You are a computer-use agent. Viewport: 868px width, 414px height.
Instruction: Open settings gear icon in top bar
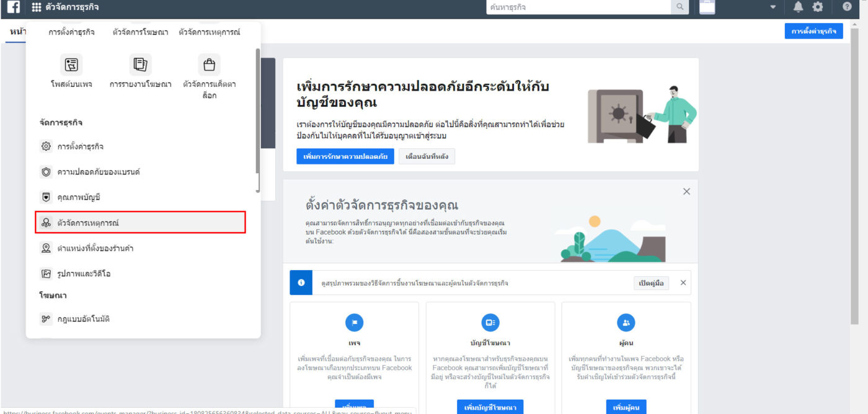818,7
